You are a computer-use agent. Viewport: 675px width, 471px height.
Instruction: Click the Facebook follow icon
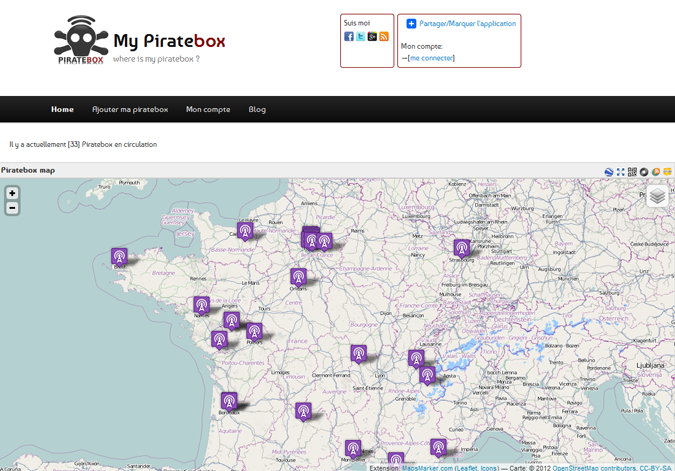click(x=349, y=37)
